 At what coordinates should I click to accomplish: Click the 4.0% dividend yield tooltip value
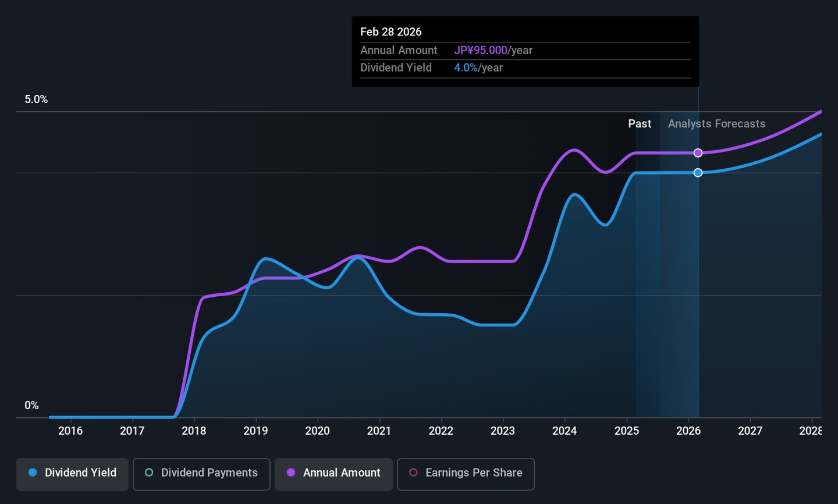466,68
